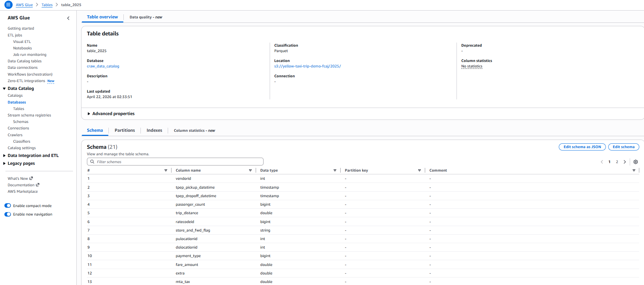Sort by Comment column arrow

tap(634, 170)
